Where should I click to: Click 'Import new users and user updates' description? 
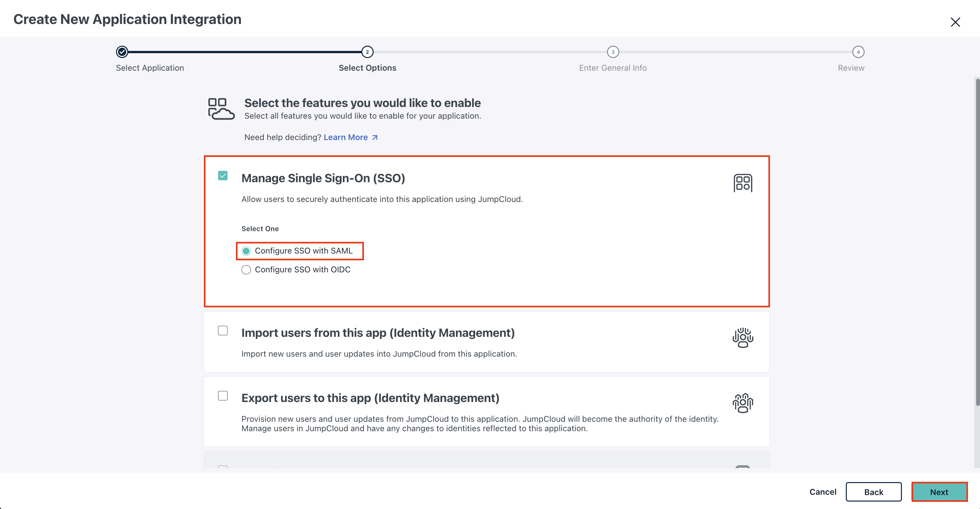[x=379, y=354]
